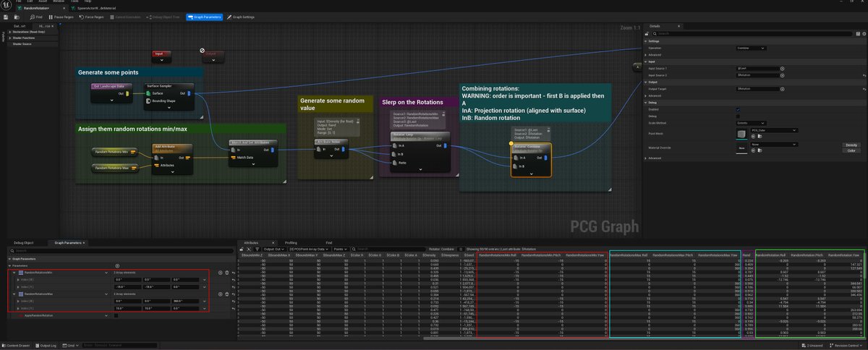Toggle the Enabled checkbox under Debug
The width and height of the screenshot is (868, 350).
[738, 109]
